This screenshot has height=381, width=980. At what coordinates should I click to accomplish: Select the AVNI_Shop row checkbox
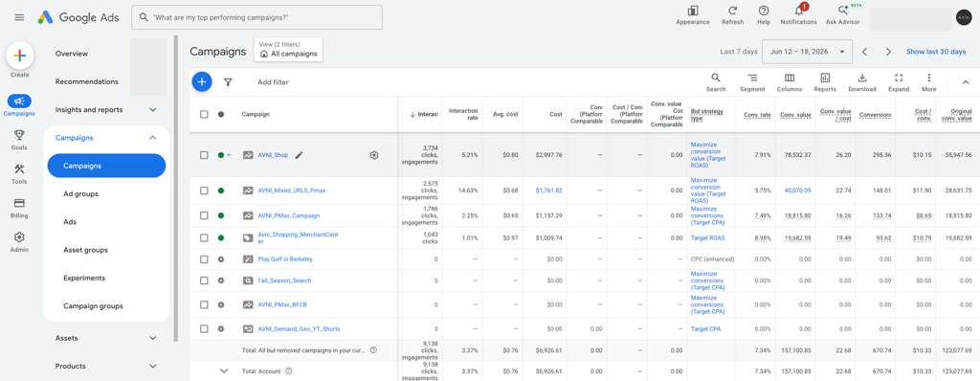pyautogui.click(x=204, y=155)
